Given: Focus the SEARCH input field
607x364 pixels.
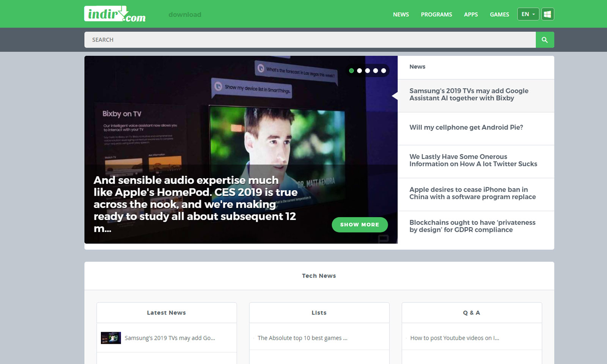Looking at the screenshot, I should (310, 40).
